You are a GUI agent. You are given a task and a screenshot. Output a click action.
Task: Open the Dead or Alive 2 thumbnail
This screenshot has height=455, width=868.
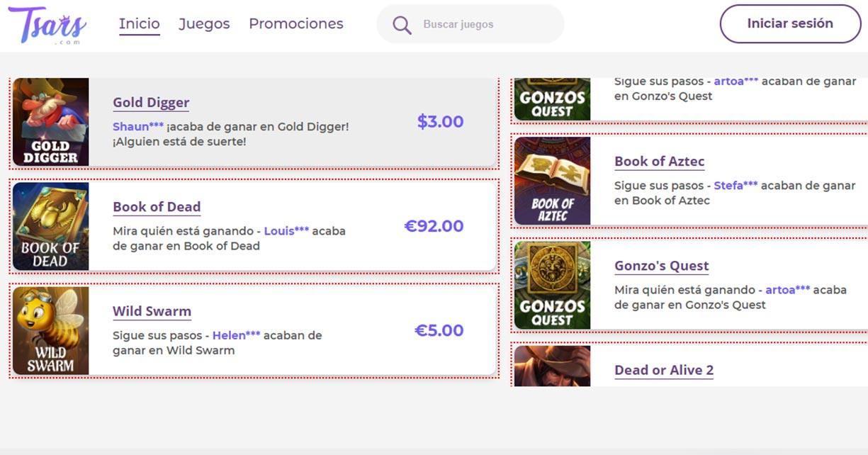(x=553, y=366)
